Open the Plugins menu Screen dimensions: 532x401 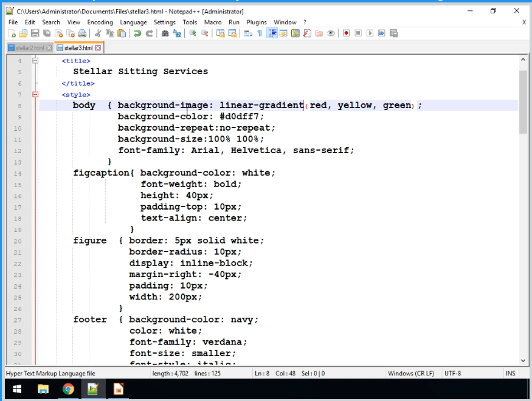[x=257, y=22]
